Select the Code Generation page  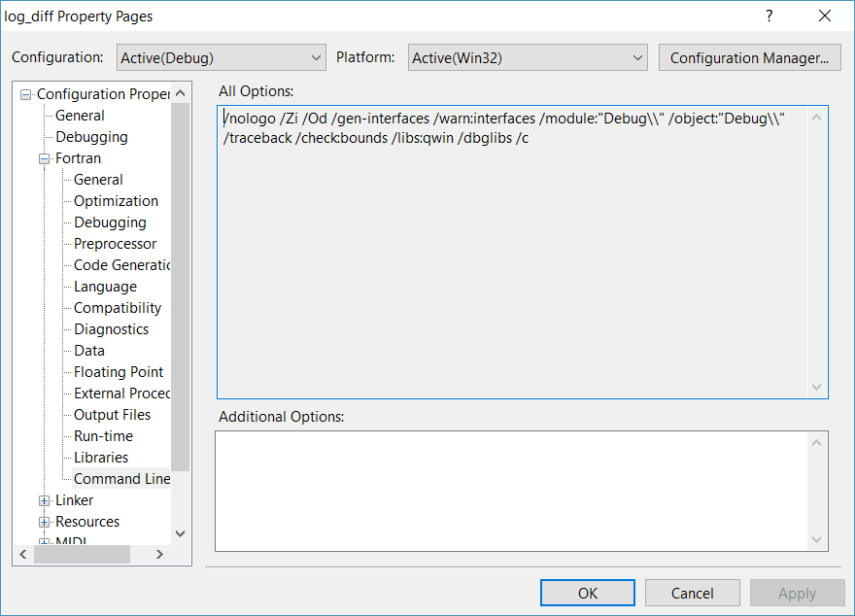coord(121,265)
